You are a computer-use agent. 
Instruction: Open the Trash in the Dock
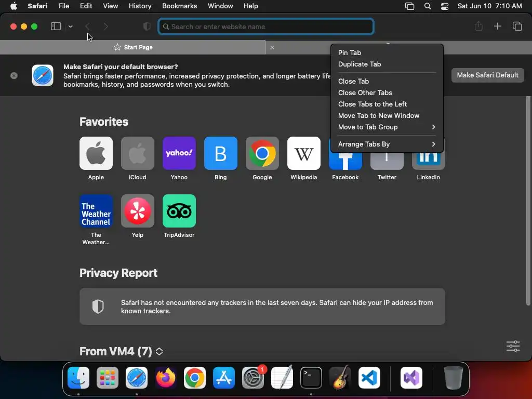click(453, 378)
